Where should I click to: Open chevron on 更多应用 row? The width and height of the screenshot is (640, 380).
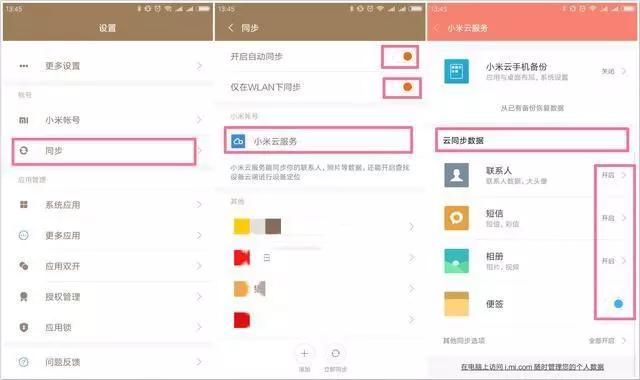point(199,235)
